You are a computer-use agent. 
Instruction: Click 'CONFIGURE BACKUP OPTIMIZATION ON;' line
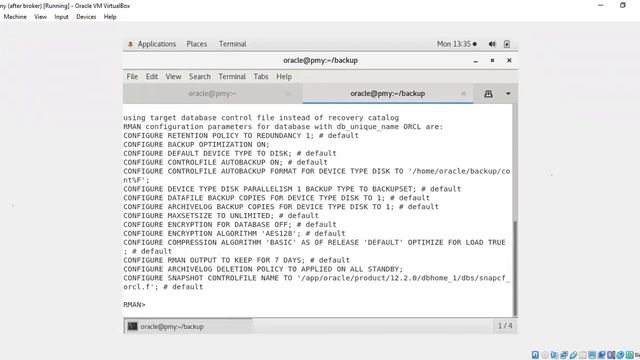pos(196,144)
